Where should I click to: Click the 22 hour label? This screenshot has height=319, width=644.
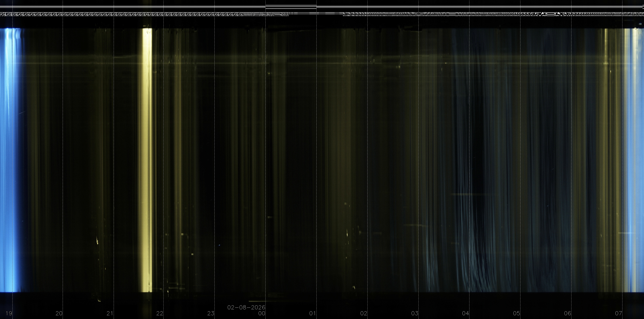[x=160, y=313]
